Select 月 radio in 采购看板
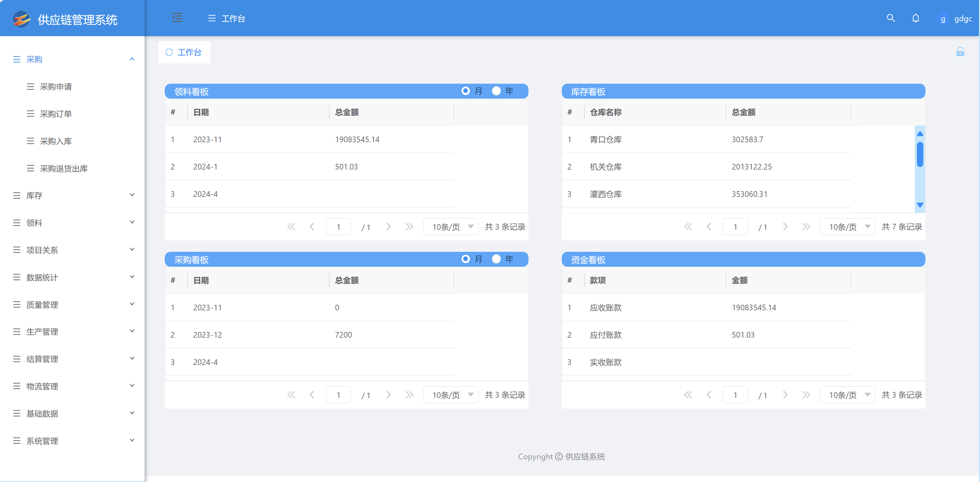 465,259
